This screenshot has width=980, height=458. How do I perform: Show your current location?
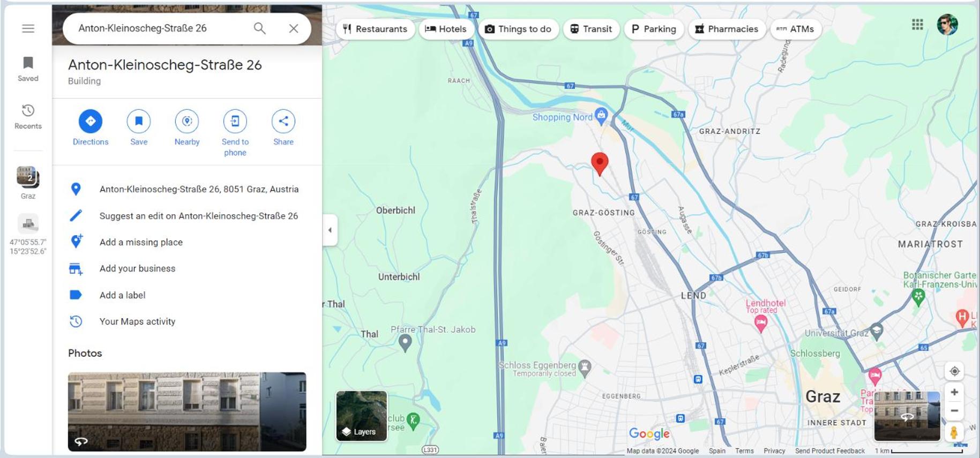coord(954,371)
